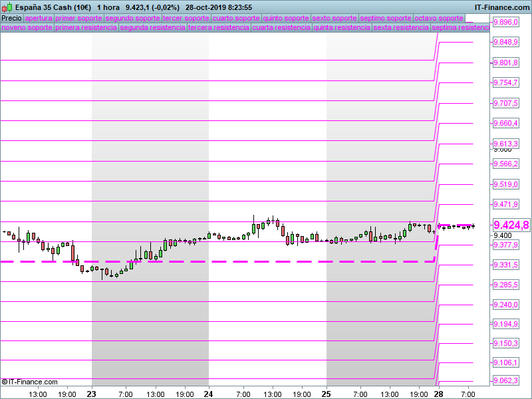Select the quinto soporte label

coord(286,19)
